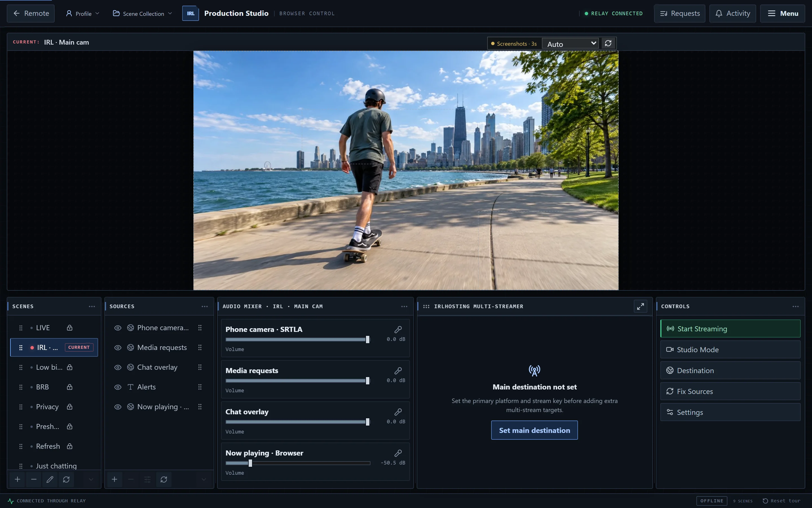The width and height of the screenshot is (812, 508).
Task: Toggle visibility of Phone camera source
Action: coord(118,328)
